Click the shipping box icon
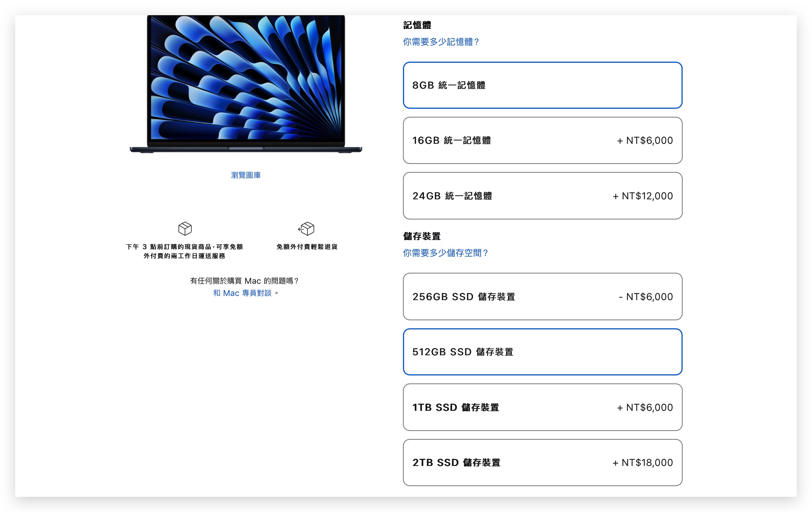 pyautogui.click(x=185, y=229)
